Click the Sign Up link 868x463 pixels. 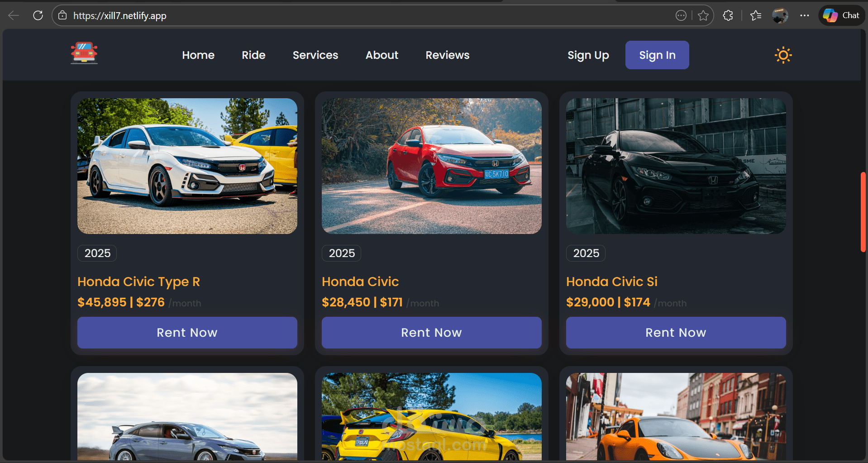588,55
